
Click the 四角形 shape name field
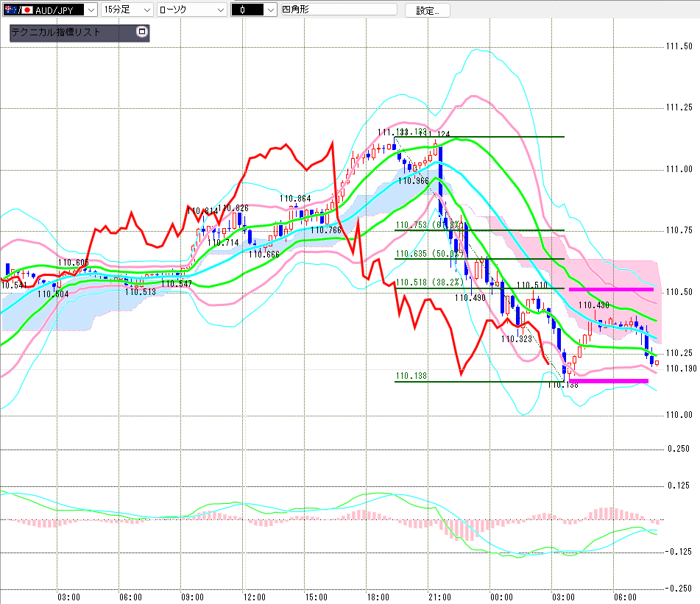click(x=339, y=10)
